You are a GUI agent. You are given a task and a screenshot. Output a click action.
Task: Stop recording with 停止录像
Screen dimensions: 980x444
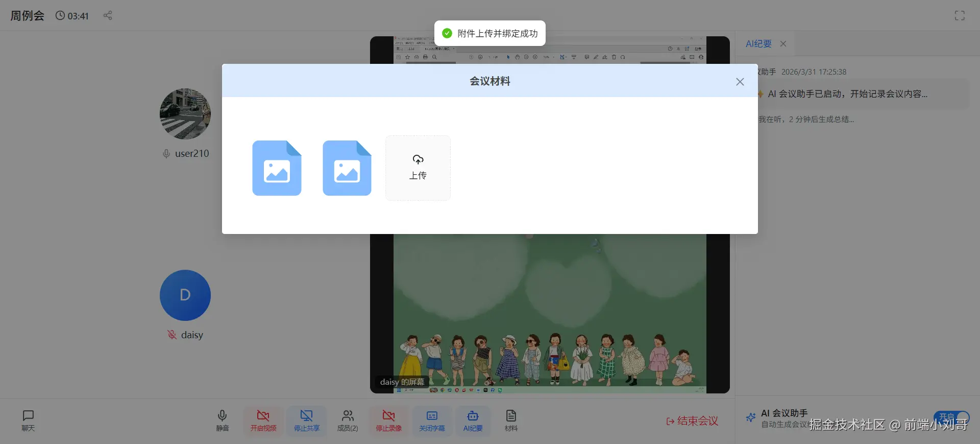point(389,420)
